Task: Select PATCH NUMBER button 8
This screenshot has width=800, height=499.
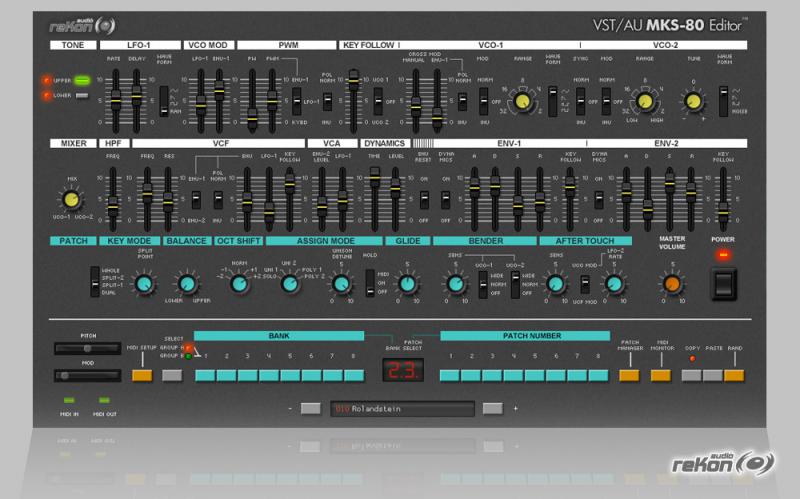Action: [598, 376]
